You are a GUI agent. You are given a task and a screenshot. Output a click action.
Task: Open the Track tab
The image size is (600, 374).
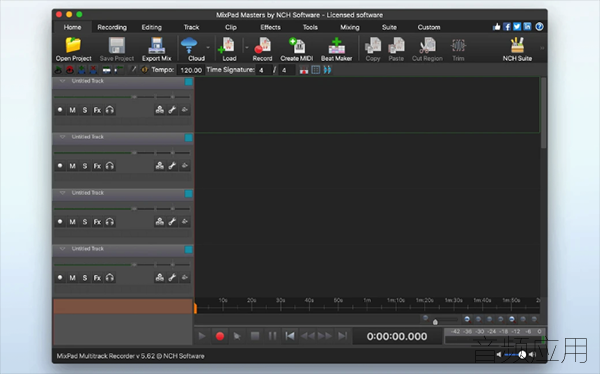[191, 27]
